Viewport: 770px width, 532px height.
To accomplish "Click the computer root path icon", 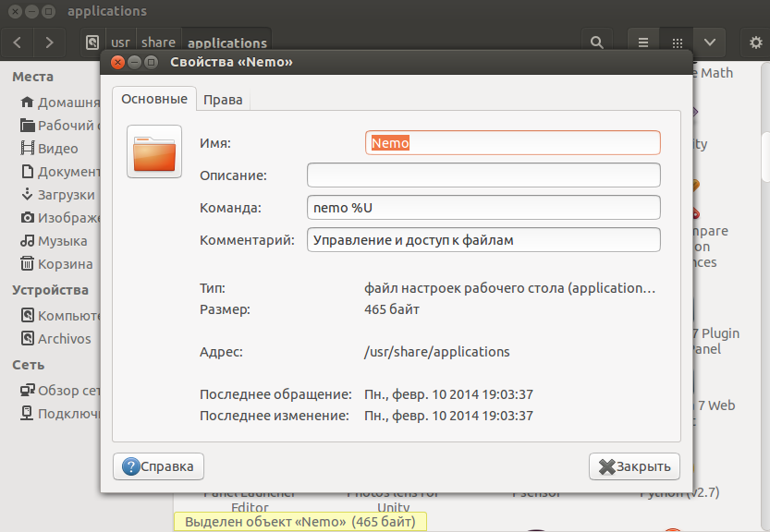I will pyautogui.click(x=92, y=42).
